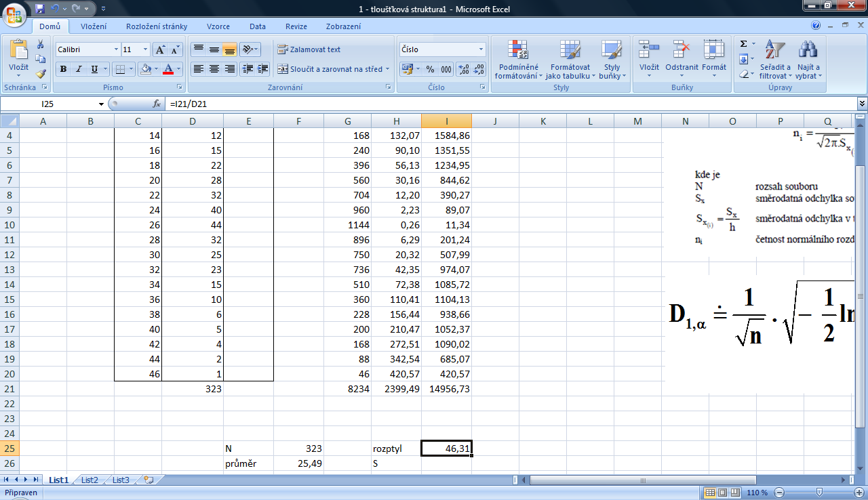The height and width of the screenshot is (500, 868).
Task: Click the Name Box showing I25
Action: [x=49, y=104]
